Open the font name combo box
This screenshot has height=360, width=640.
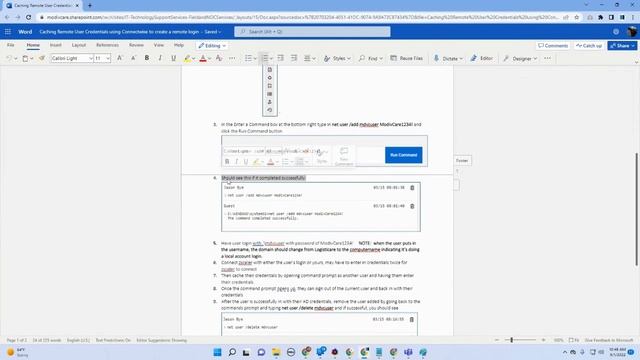(72, 58)
